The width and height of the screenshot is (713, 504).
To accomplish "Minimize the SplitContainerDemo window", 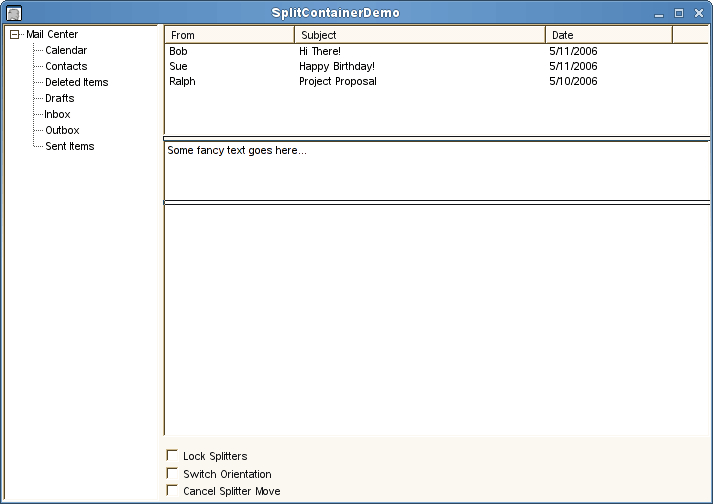I will coord(659,14).
